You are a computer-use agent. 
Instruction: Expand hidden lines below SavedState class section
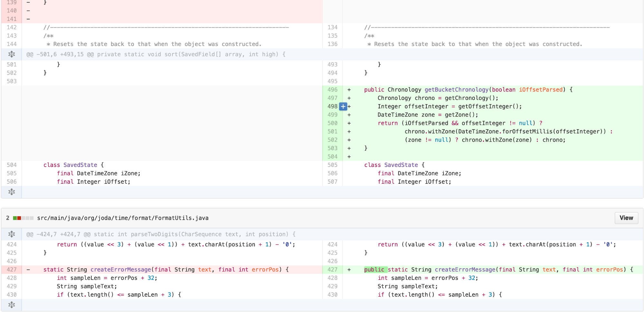pyautogui.click(x=12, y=192)
